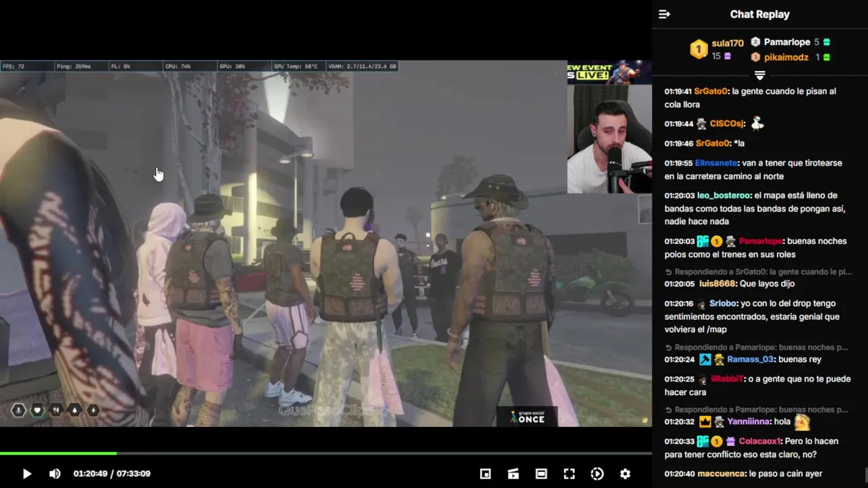Open CISCOsj's username
Image resolution: width=868 pixels, height=488 pixels.
[x=728, y=124]
